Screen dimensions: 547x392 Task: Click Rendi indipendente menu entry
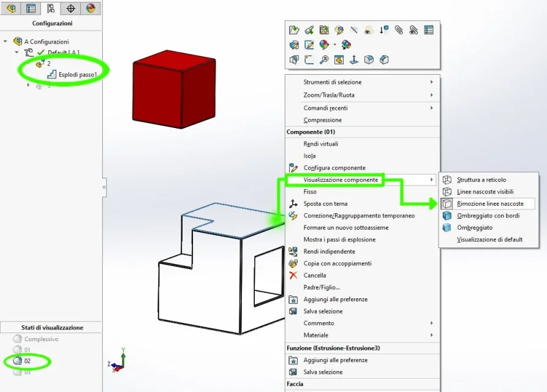[363, 252]
